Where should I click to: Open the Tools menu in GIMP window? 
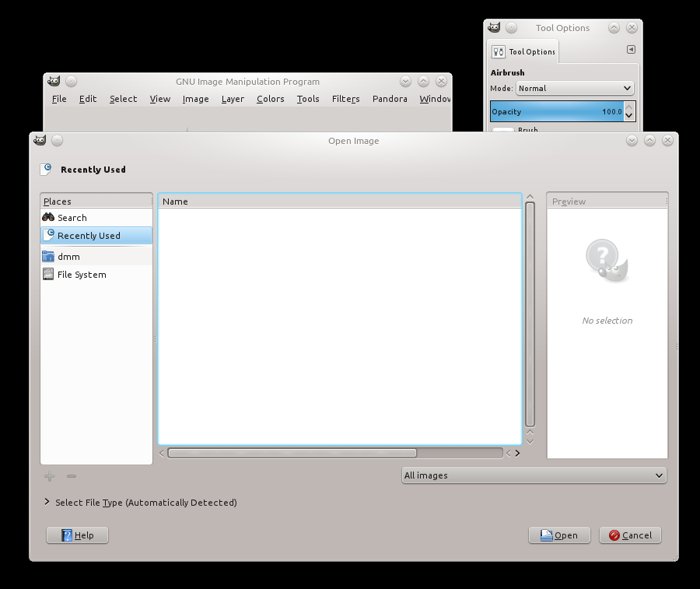click(x=308, y=99)
